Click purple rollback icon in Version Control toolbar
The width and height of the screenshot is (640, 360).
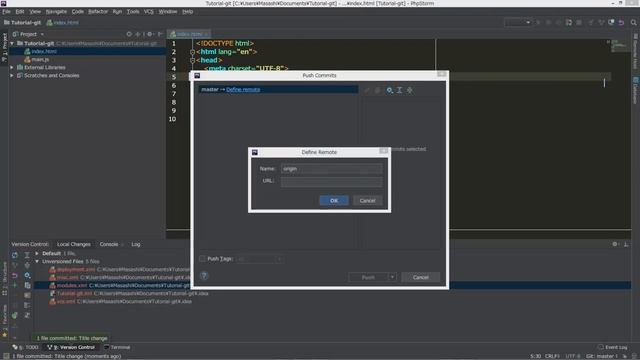(15, 276)
